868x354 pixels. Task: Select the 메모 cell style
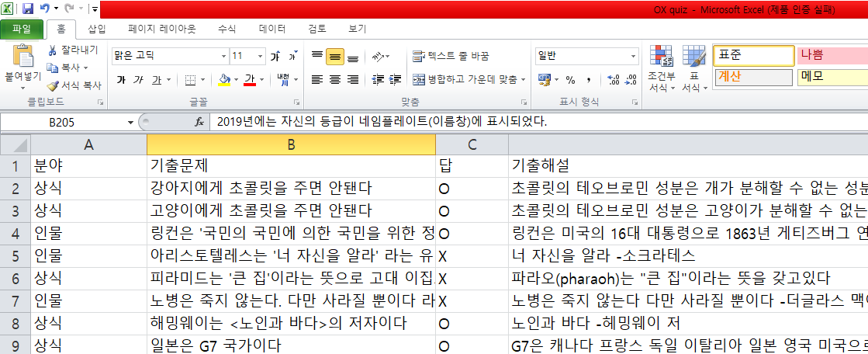click(x=832, y=77)
